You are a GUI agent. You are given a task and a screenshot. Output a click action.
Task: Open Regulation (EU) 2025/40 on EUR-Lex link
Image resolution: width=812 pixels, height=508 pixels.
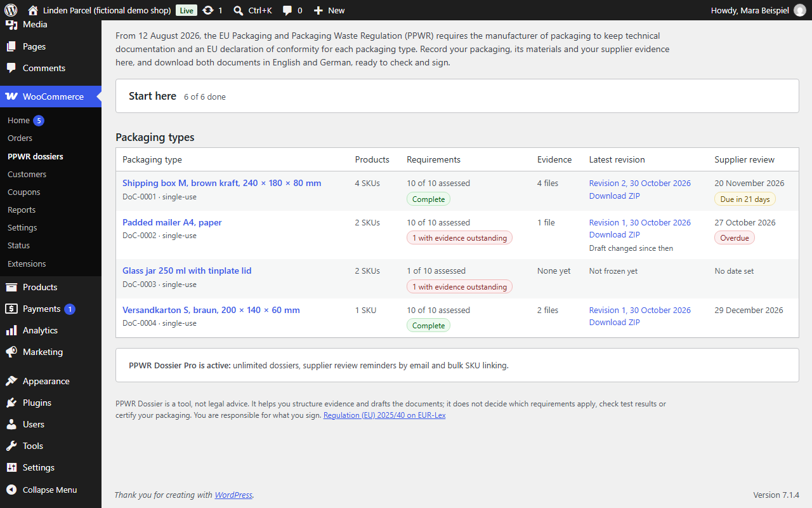coord(384,415)
